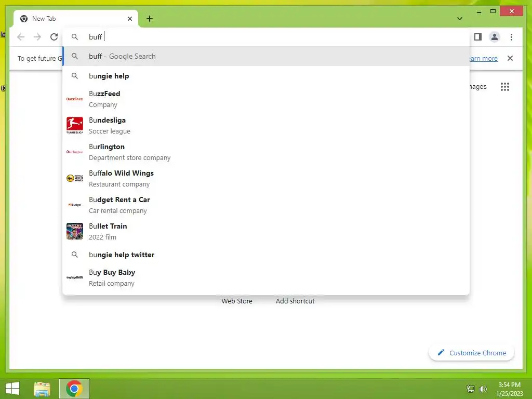
Task: Click the Learn more link
Action: click(484, 58)
